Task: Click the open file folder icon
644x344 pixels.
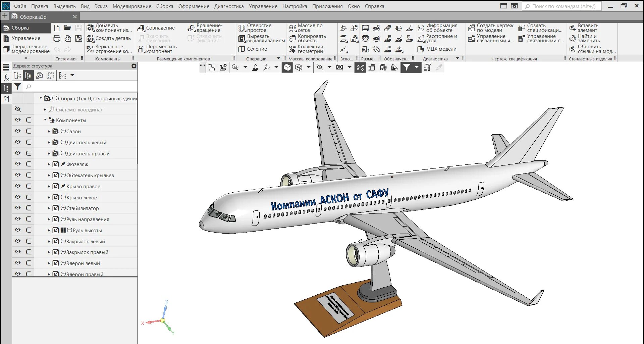Action: [x=67, y=28]
